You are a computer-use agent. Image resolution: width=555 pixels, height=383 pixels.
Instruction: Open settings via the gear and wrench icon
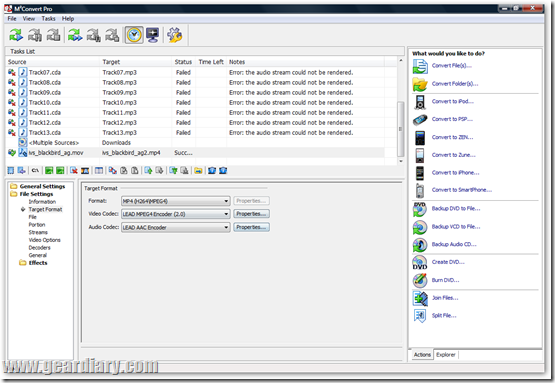pyautogui.click(x=174, y=35)
